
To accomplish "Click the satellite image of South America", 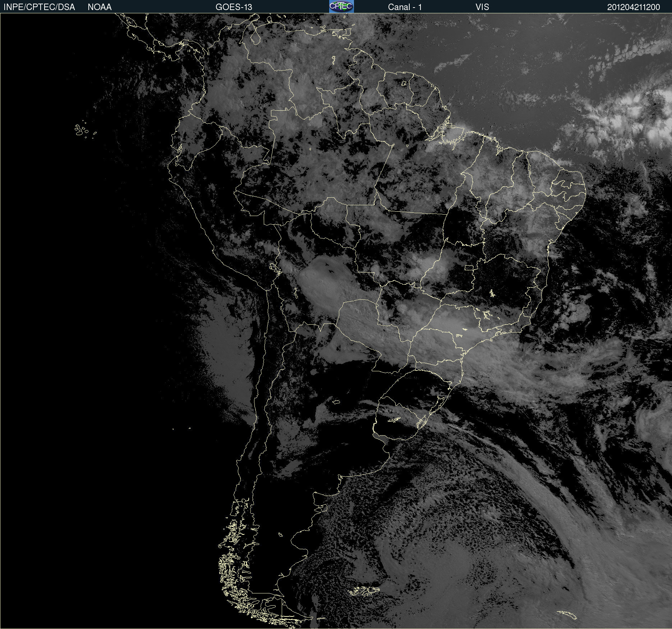I will point(336,321).
